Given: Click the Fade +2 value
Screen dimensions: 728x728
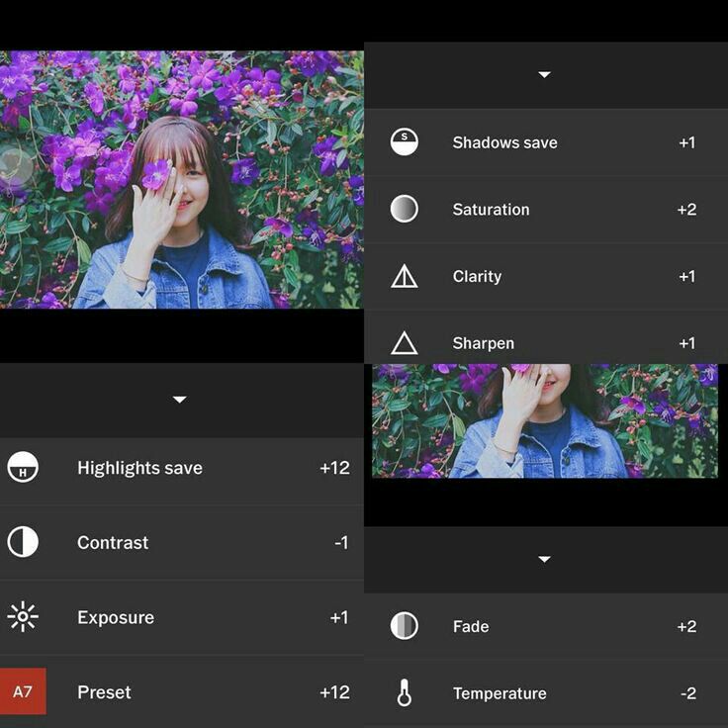Looking at the screenshot, I should [686, 626].
